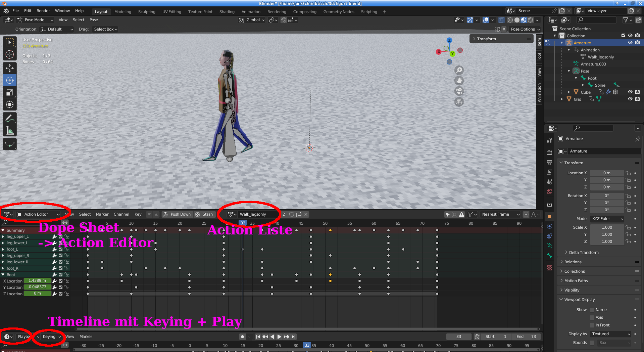This screenshot has height=352, width=644.
Task: Toggle the Show Name checkbox
Action: [592, 310]
